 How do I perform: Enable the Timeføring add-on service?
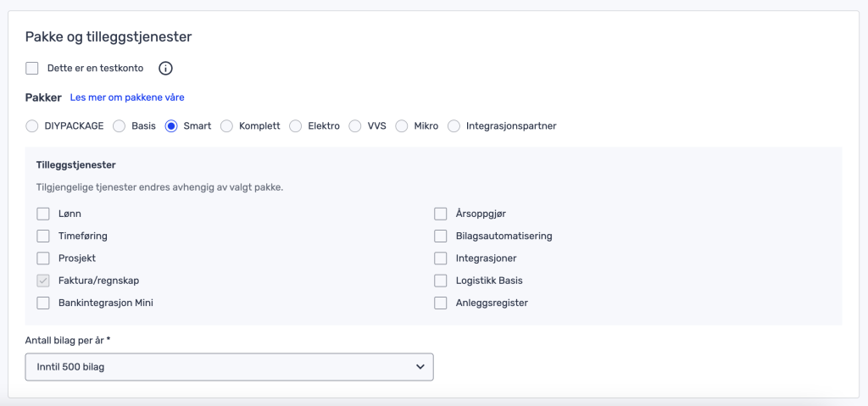tap(43, 236)
